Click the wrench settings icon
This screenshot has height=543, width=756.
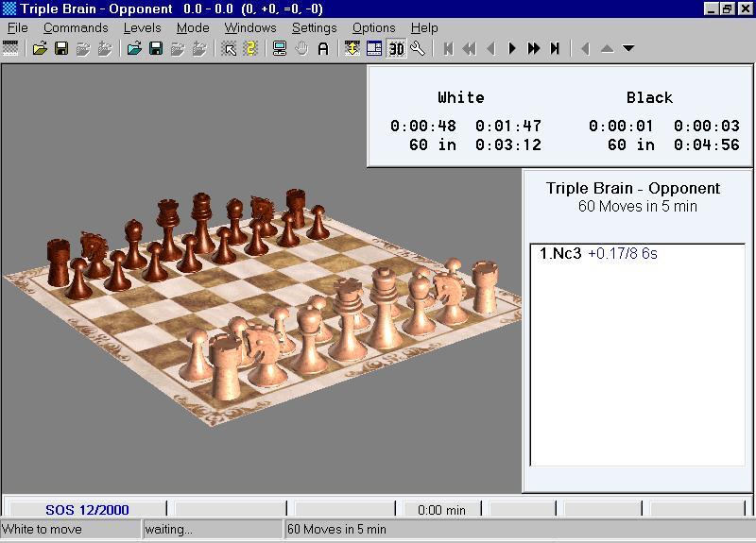(417, 48)
